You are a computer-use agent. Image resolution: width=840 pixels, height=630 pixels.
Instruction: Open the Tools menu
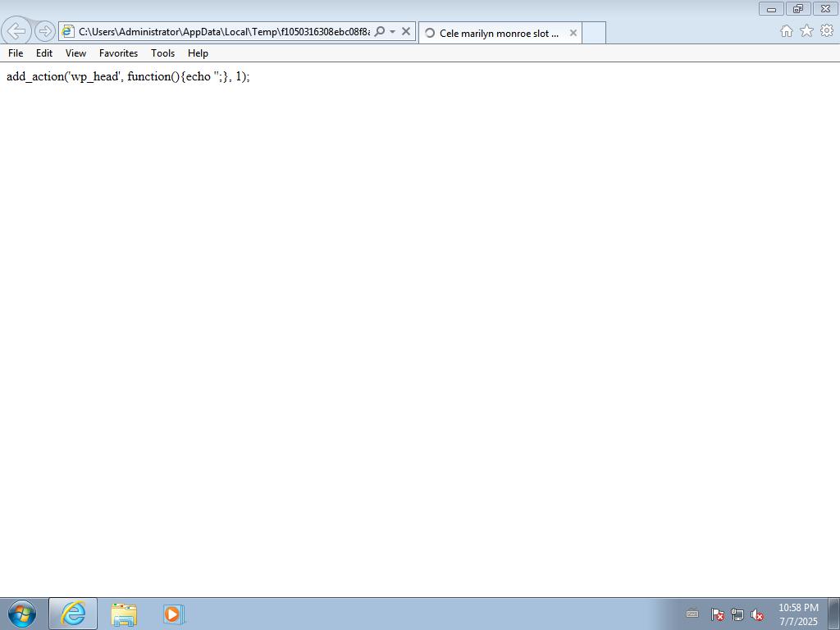[163, 53]
